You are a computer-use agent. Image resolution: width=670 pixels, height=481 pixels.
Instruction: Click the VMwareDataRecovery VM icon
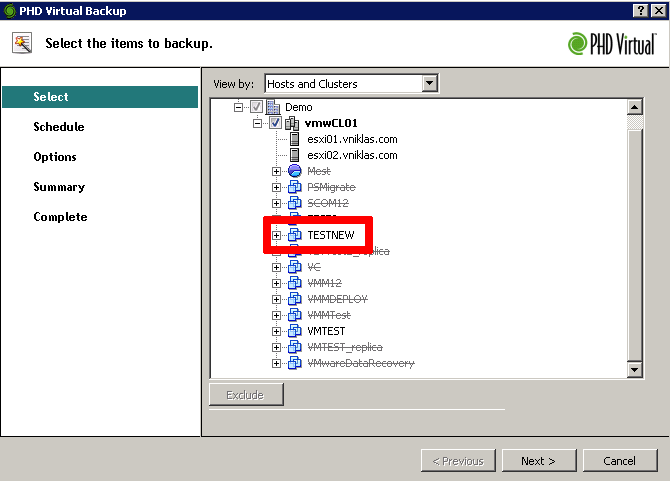(x=295, y=363)
